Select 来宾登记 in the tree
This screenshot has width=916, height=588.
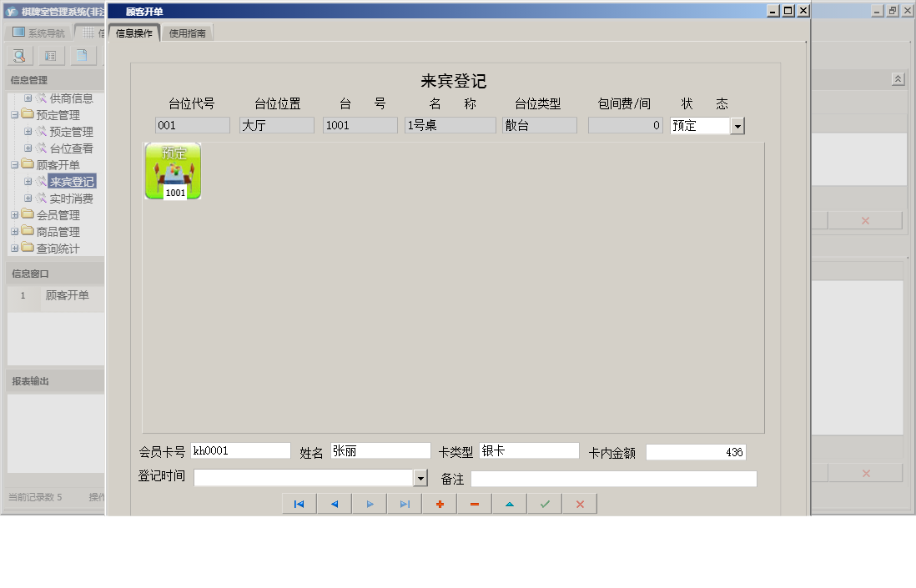tap(71, 182)
